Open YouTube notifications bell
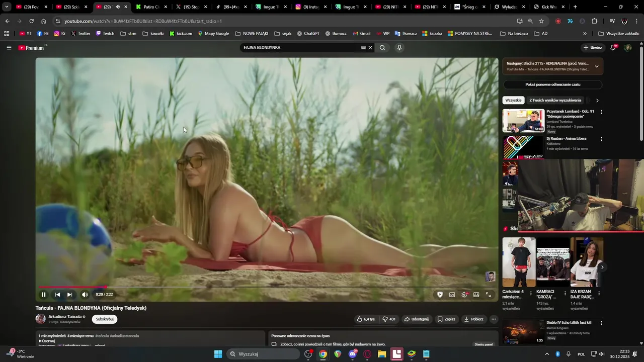The width and height of the screenshot is (644, 362). [x=613, y=48]
